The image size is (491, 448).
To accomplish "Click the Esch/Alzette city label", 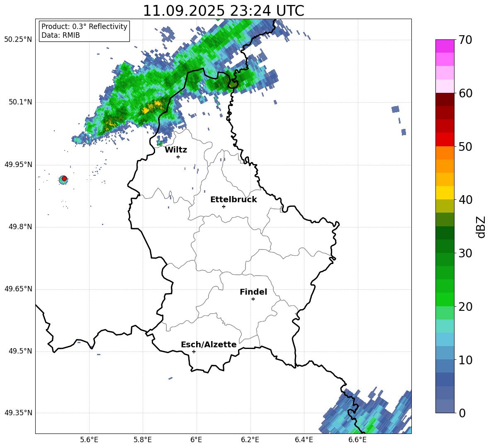I will tap(209, 344).
